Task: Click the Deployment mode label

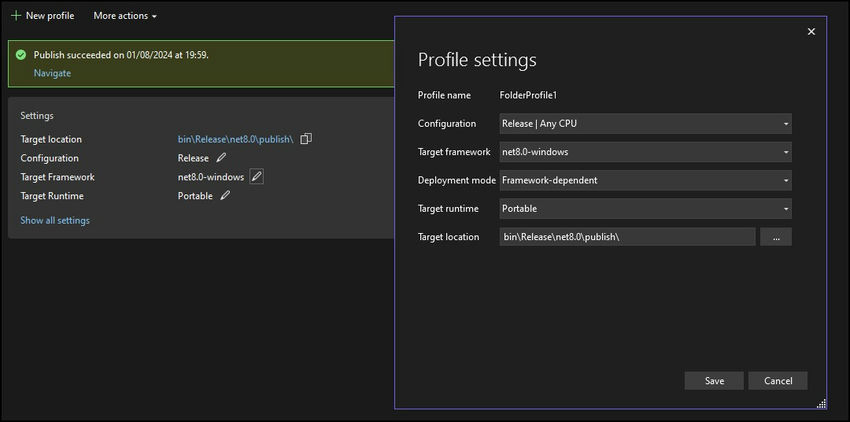Action: [x=456, y=180]
